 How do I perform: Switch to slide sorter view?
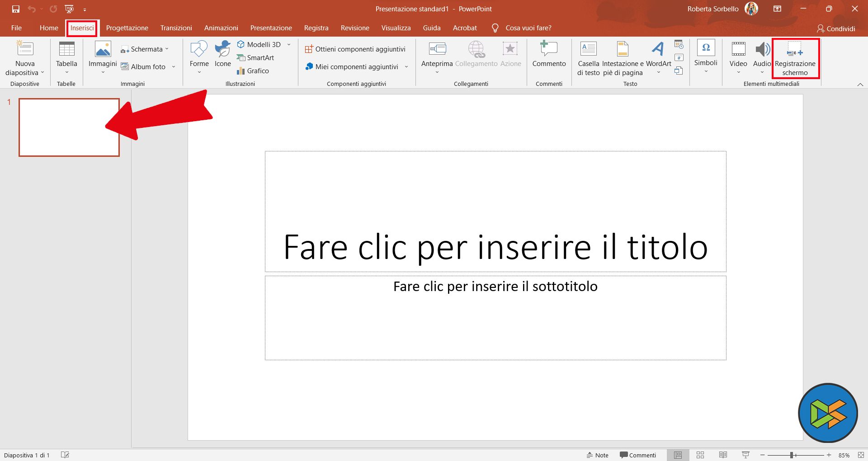click(x=700, y=455)
